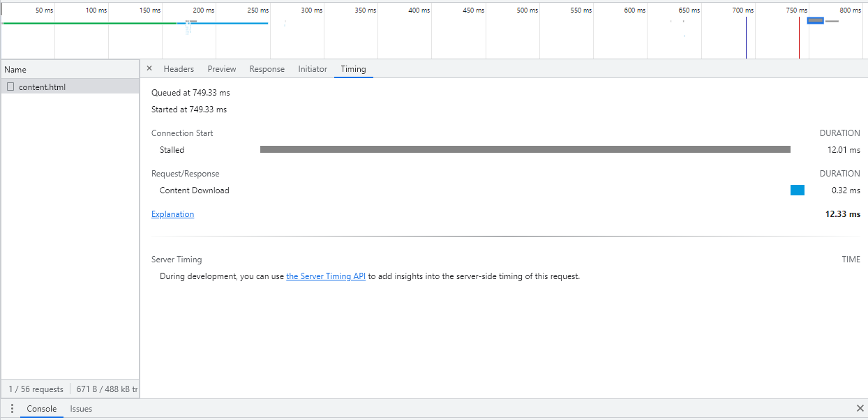Click the 1 / 56 requests summary
868x420 pixels.
pyautogui.click(x=35, y=389)
